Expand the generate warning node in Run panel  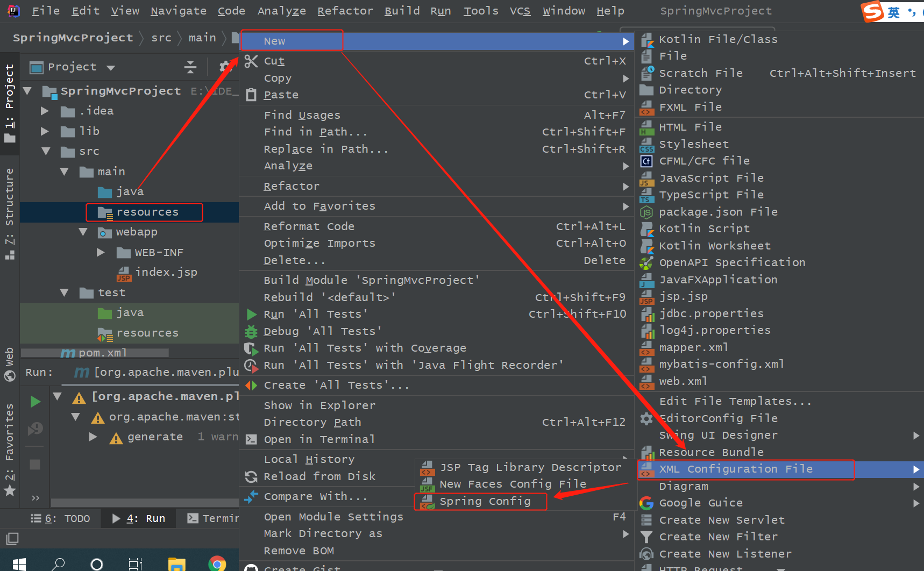pos(93,437)
